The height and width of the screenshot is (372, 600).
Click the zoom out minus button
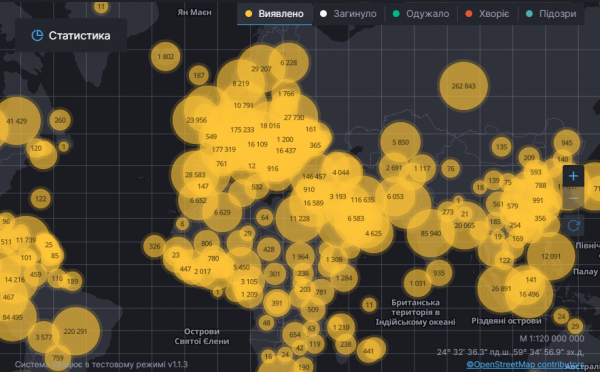573,198
